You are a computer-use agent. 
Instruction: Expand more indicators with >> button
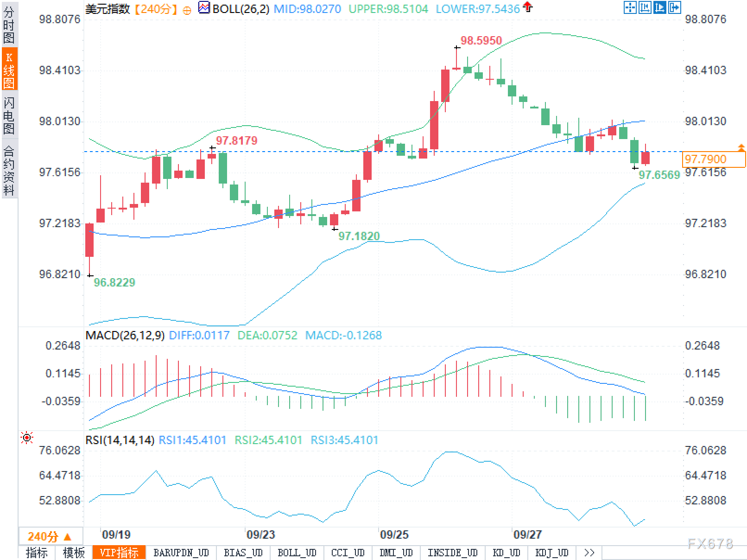click(x=589, y=553)
